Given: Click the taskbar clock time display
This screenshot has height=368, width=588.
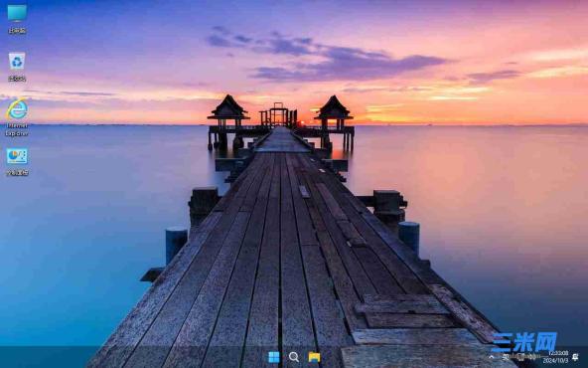Looking at the screenshot, I should [558, 353].
